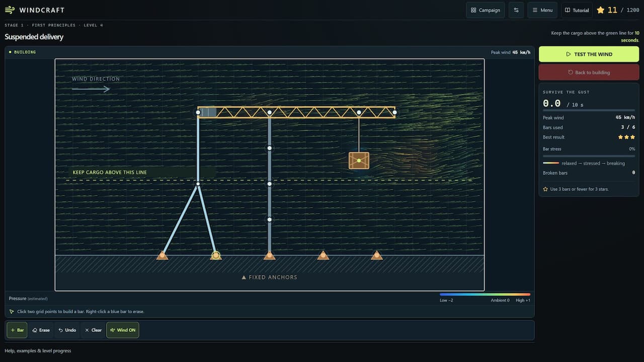This screenshot has height=362, width=644.
Task: Click the pillar node nearest the green line
Action: 270,184
